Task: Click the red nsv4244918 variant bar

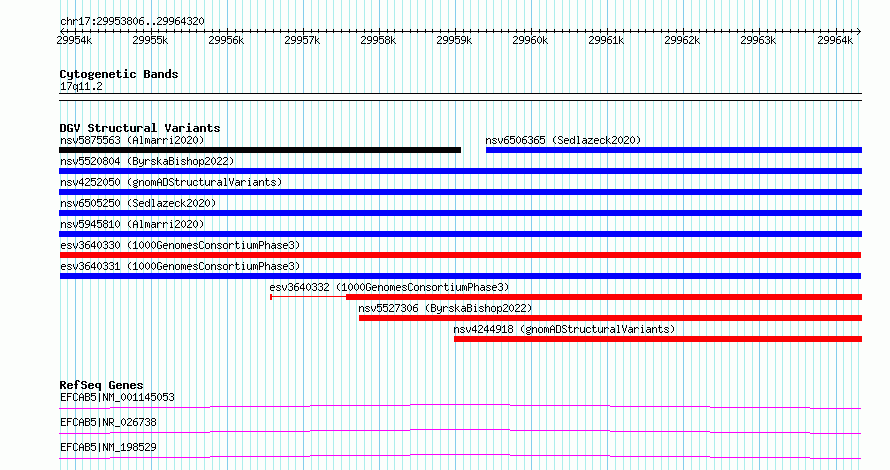Action: point(658,339)
